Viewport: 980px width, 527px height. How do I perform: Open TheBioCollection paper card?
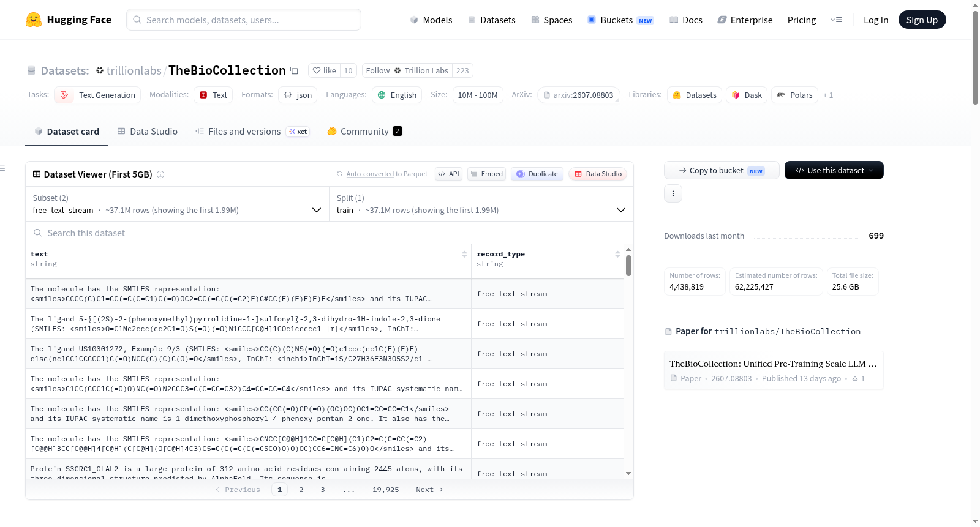[x=773, y=370]
